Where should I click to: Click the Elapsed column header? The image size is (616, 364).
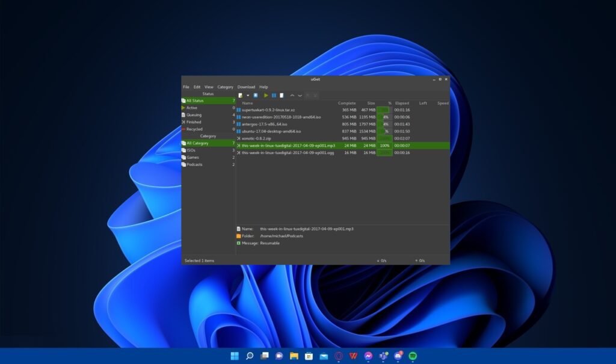pyautogui.click(x=402, y=103)
